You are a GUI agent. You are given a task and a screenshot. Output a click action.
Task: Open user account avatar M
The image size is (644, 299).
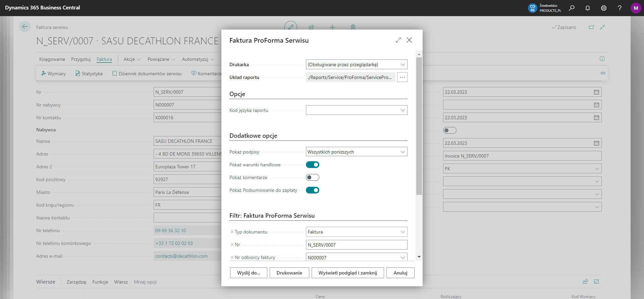tap(636, 8)
